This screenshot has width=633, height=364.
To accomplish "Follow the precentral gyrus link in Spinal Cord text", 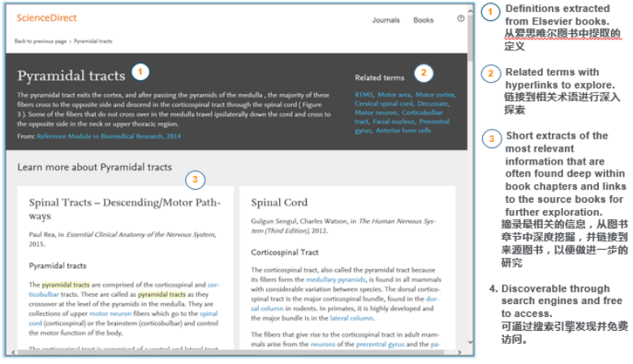I will 380,345.
